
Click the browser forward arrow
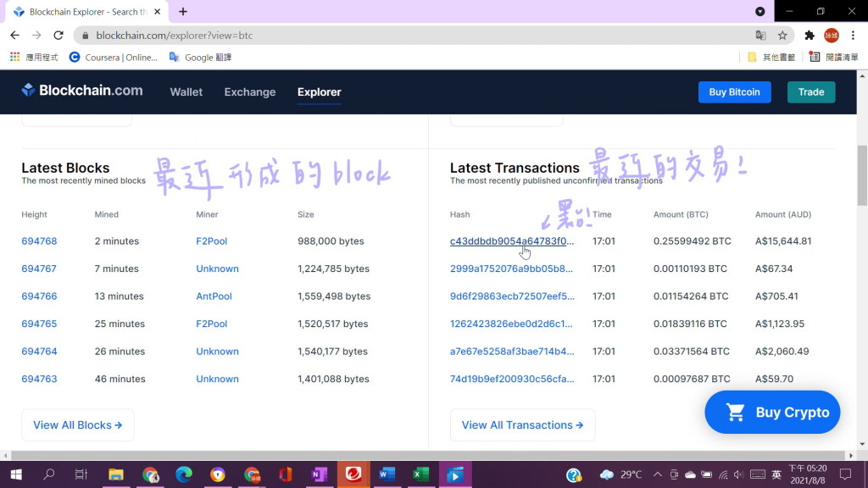pos(36,36)
